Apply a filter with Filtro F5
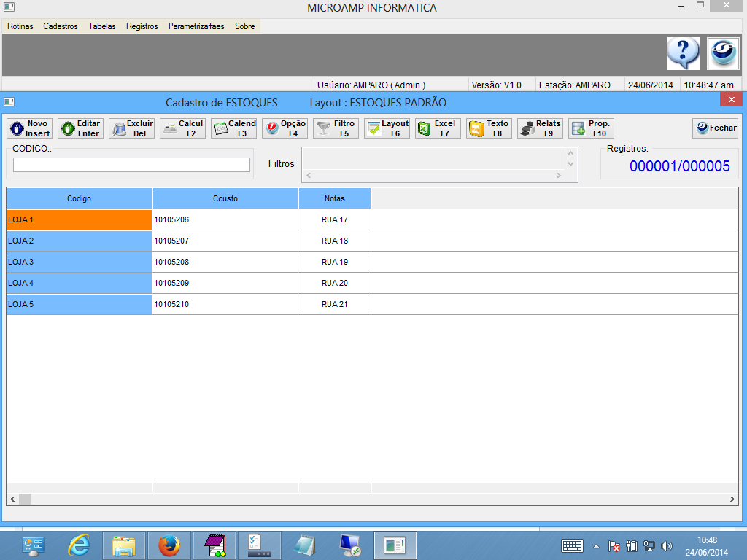Image resolution: width=747 pixels, height=560 pixels. (336, 128)
